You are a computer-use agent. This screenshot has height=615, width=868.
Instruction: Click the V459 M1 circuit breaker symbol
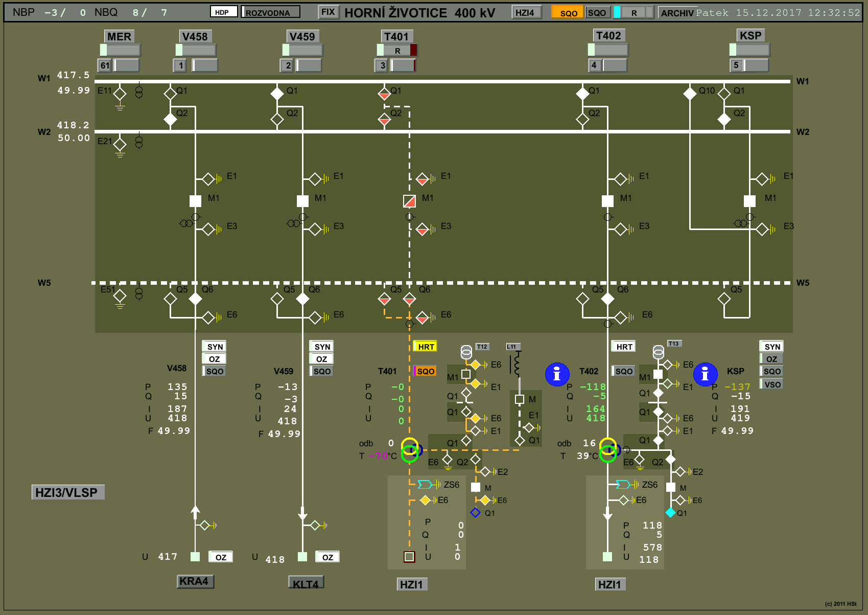coord(302,201)
